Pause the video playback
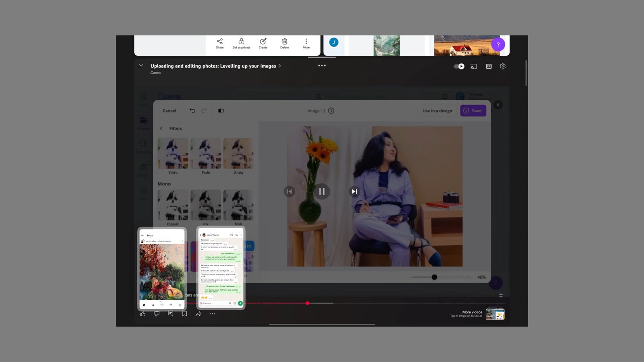This screenshot has width=644, height=362. pos(322,191)
